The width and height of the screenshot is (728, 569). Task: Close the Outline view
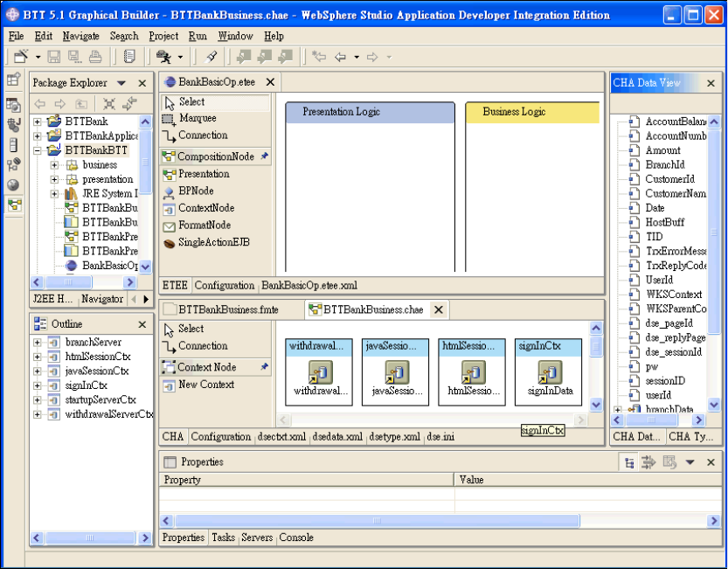142,324
